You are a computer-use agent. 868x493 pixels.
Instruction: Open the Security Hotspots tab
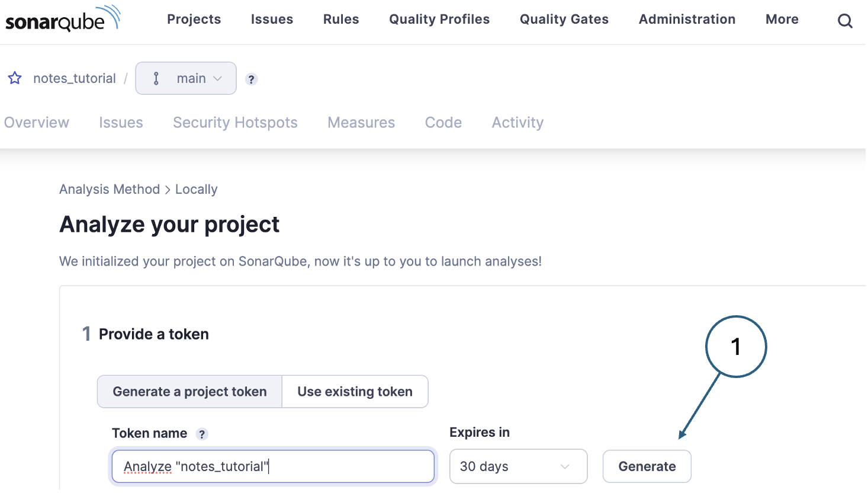(x=235, y=123)
